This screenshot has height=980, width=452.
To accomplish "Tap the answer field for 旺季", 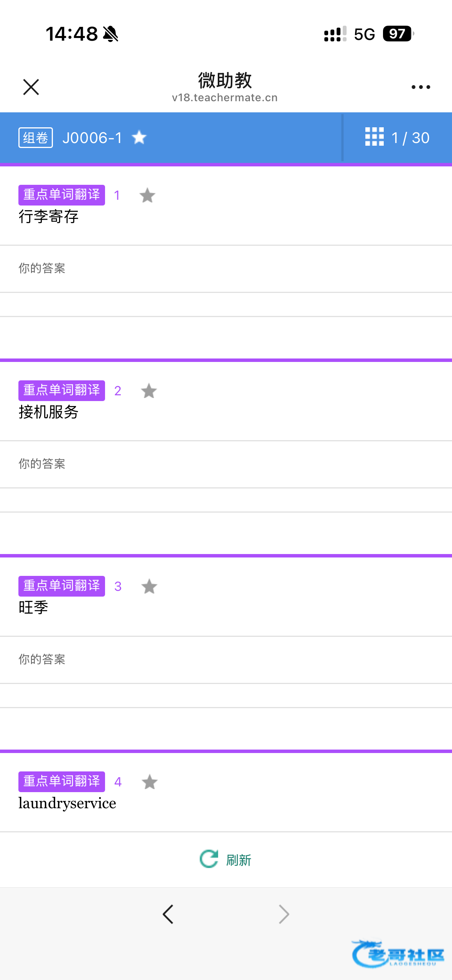I will [x=226, y=660].
